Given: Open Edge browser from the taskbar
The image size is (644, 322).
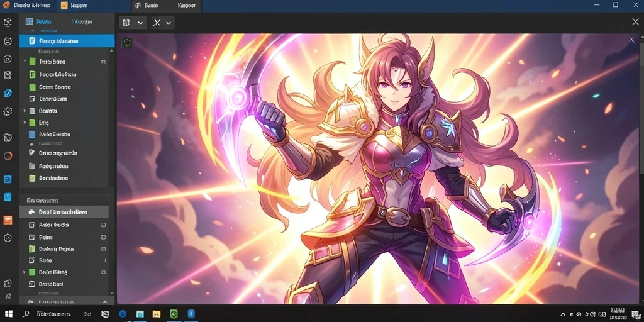Looking at the screenshot, I should [x=123, y=314].
